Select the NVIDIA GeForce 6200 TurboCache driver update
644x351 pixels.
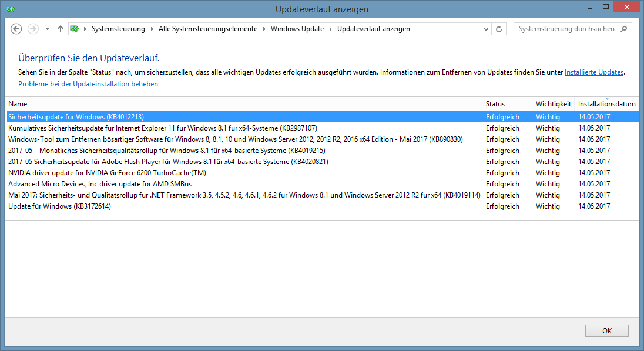pyautogui.click(x=323, y=173)
